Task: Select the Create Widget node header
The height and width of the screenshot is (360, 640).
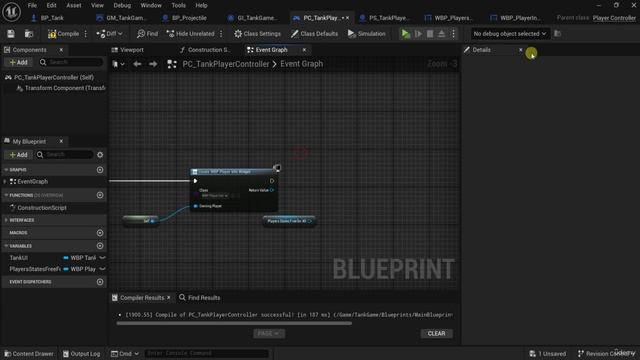Action: point(233,172)
